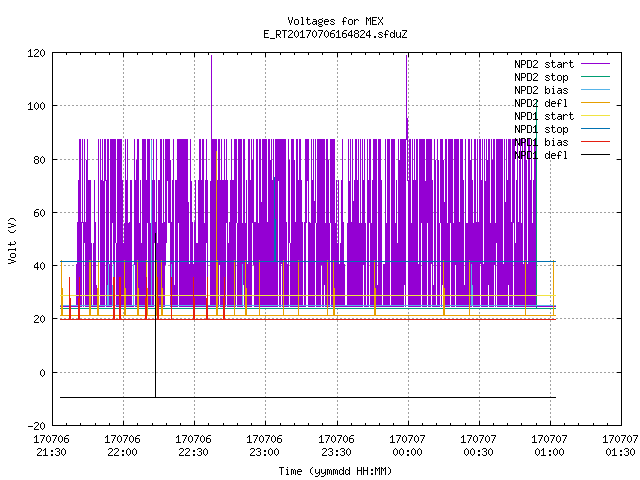The height and width of the screenshot is (480, 640).
Task: Click the file name E_RT20170706164824.sfduZ
Action: click(335, 34)
